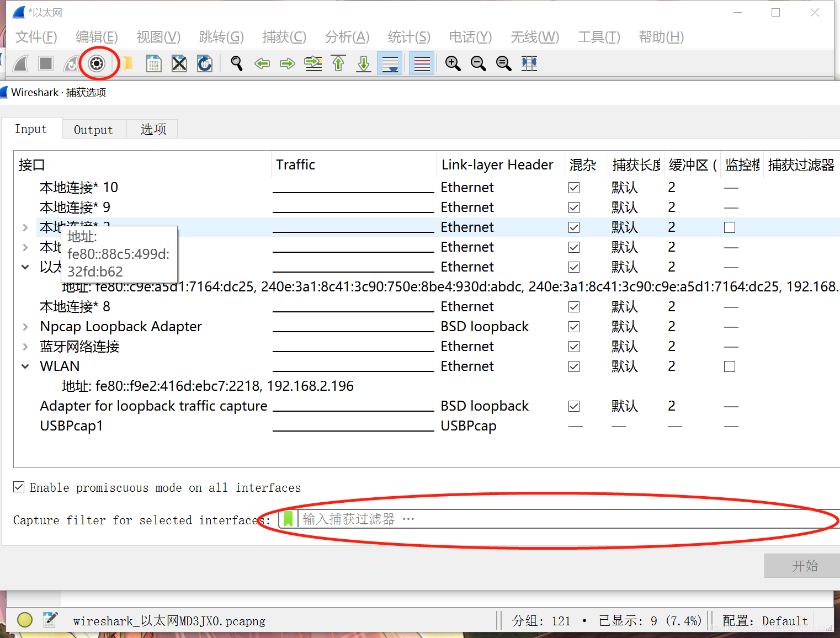Toggle promiscuous checkbox for WLAN row
Image resolution: width=840 pixels, height=638 pixels.
pyautogui.click(x=574, y=366)
